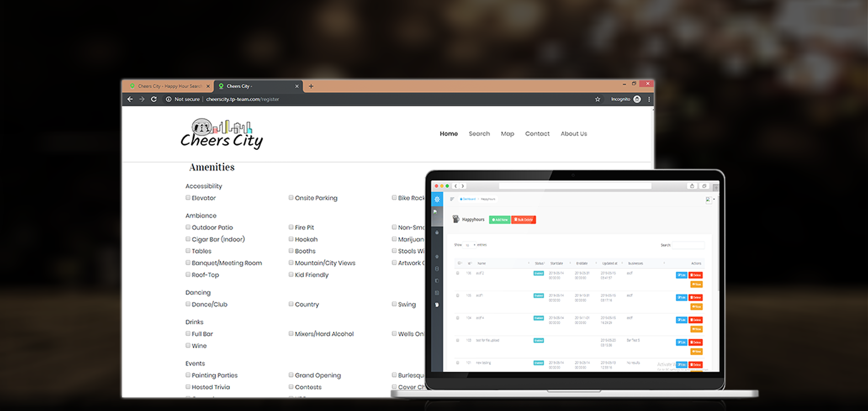Tick the Outdoor Patio checkbox
The image size is (868, 411).
coord(188,227)
